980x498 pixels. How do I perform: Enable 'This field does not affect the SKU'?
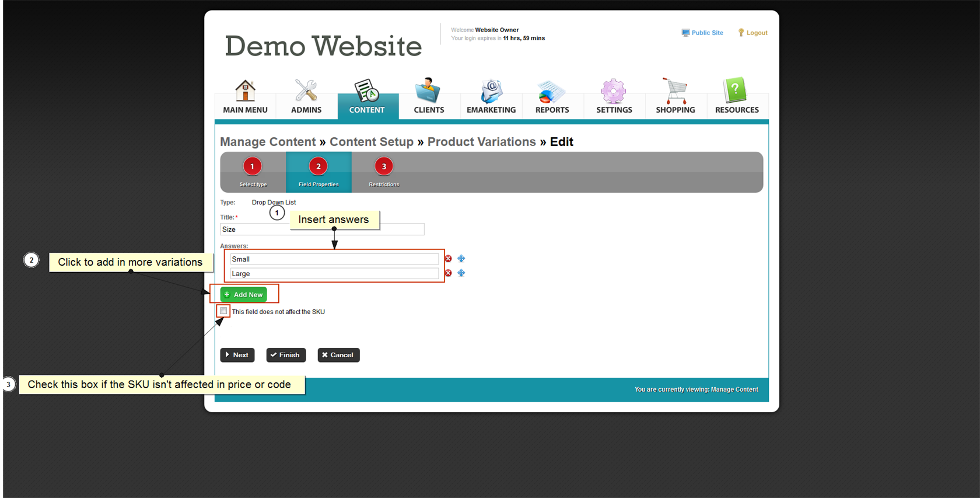click(x=223, y=311)
